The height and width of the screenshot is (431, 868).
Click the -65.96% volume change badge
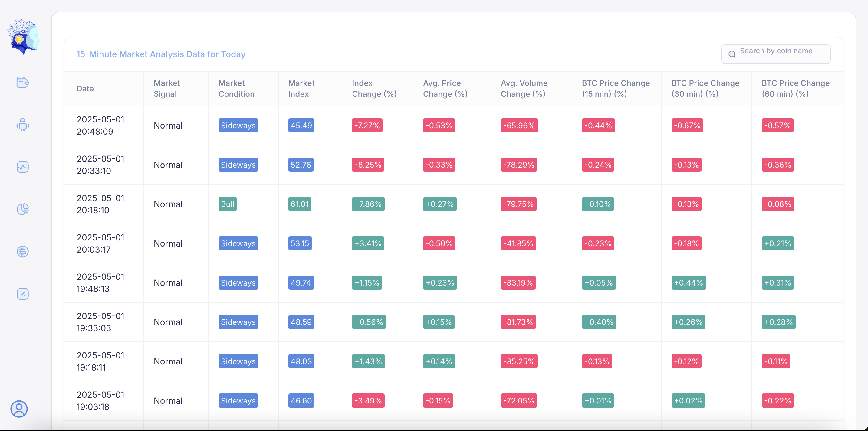(519, 125)
